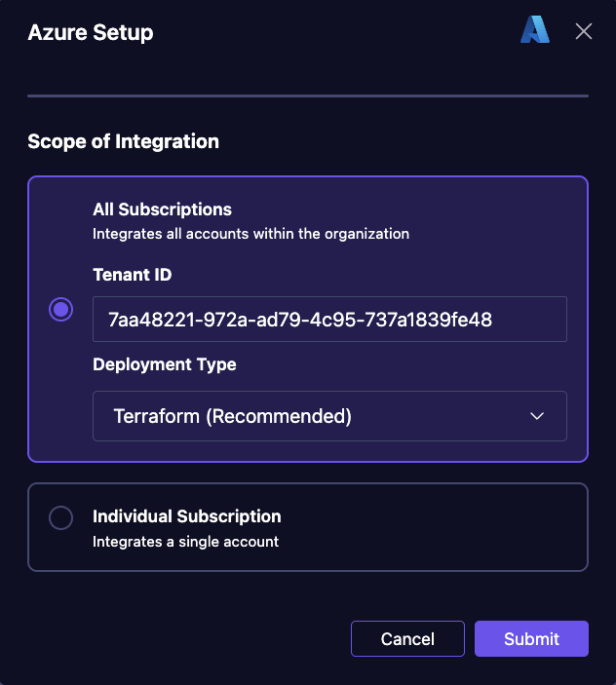This screenshot has width=616, height=685.
Task: Submit the Azure integration setup
Action: coord(531,638)
